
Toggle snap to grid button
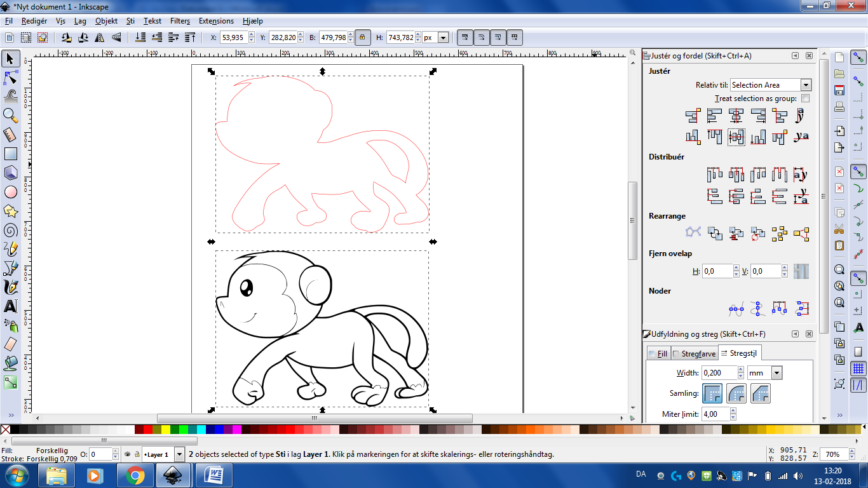point(858,369)
